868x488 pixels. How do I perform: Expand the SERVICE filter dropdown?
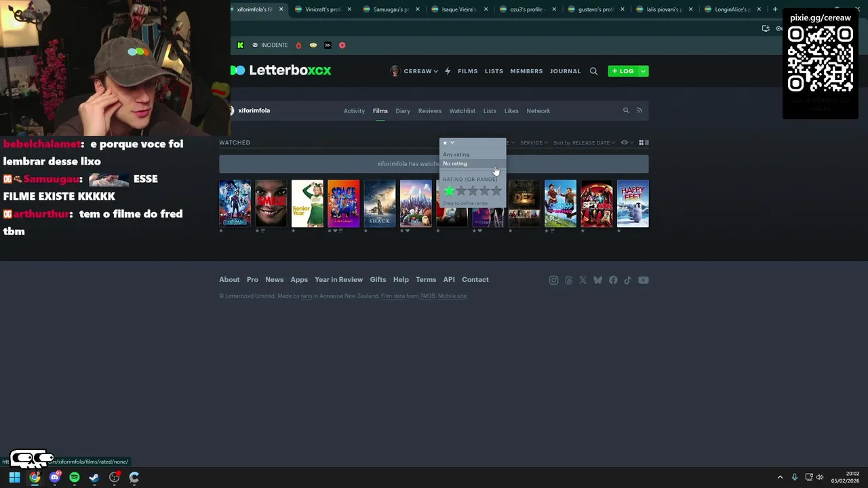pyautogui.click(x=534, y=142)
